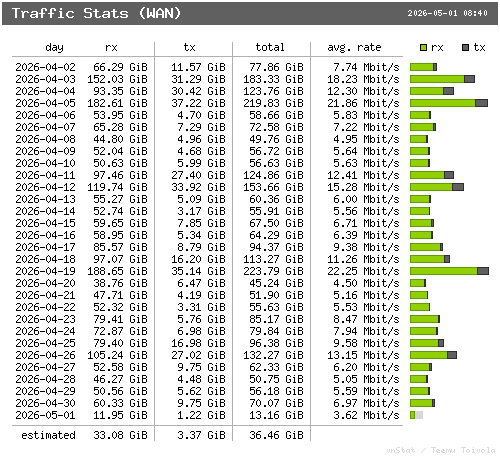Select total value 70.07 GiB
The image size is (500, 458).
coord(276,403)
